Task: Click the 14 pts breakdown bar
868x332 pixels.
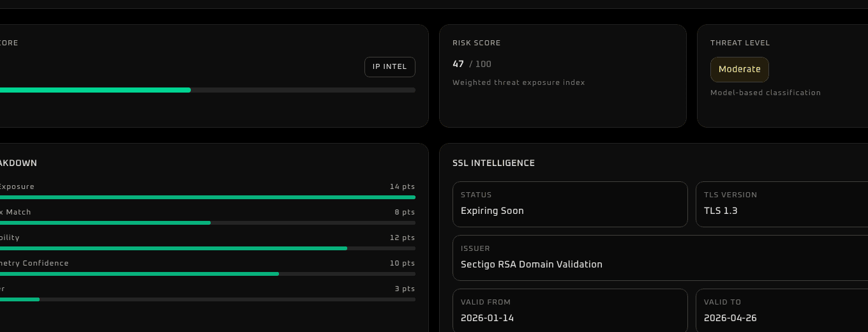Action: pyautogui.click(x=207, y=197)
